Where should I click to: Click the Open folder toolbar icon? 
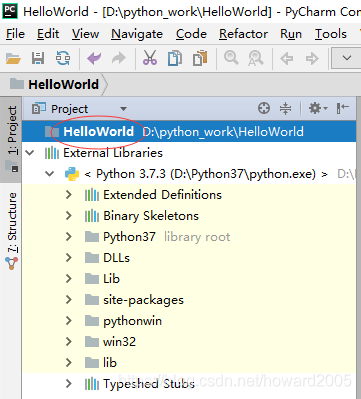click(x=13, y=59)
